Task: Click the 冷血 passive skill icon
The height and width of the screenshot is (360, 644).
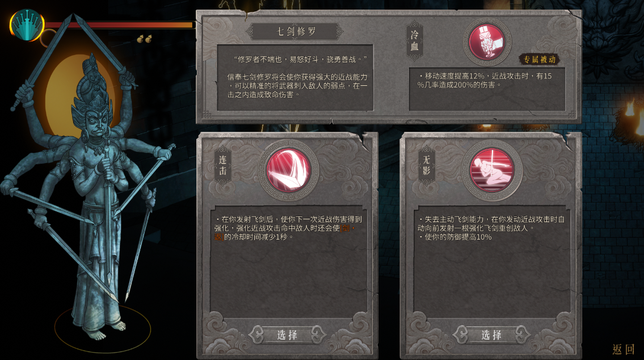Action: point(487,42)
